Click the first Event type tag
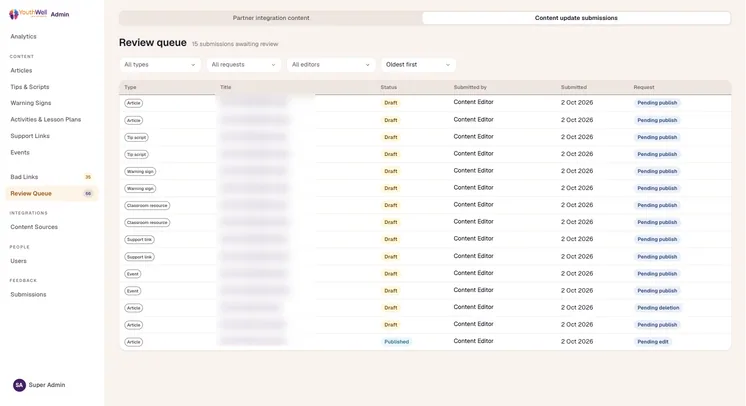Screen dimensions: 746x406 click(x=133, y=274)
